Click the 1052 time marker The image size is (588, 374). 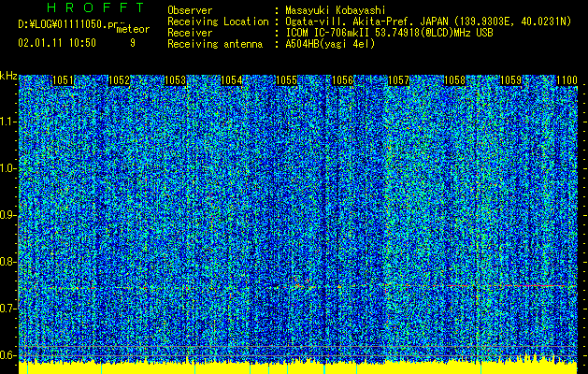[x=119, y=80]
